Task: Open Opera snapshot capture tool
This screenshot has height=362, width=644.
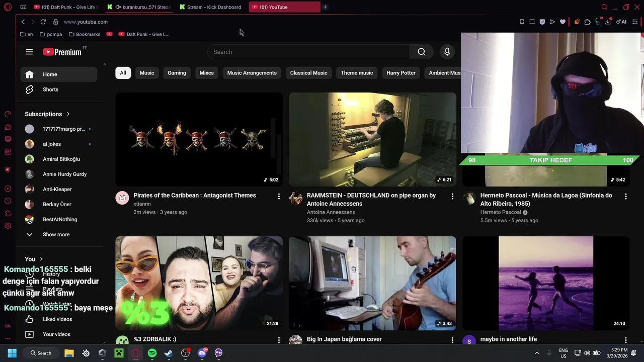Action: (532, 22)
